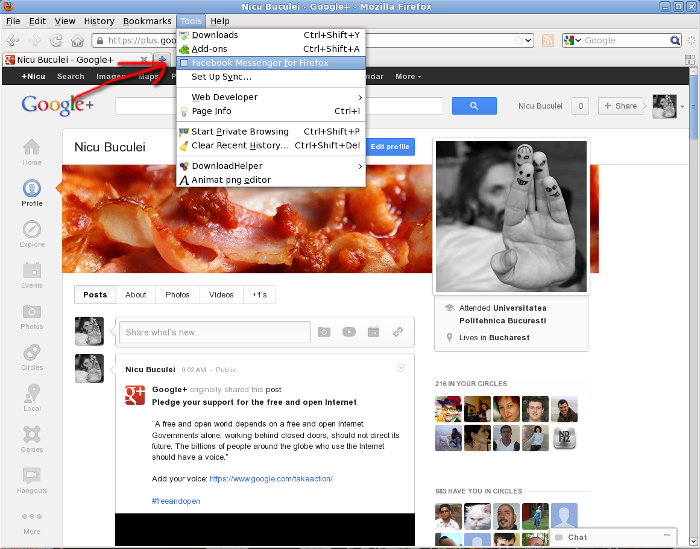Select Set Up Sync menu entry

pyautogui.click(x=271, y=77)
